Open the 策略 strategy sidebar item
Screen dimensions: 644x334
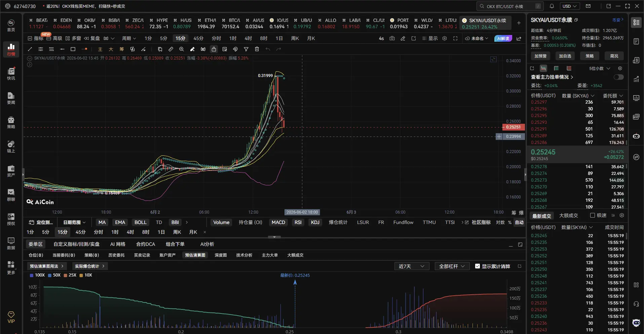(x=11, y=122)
